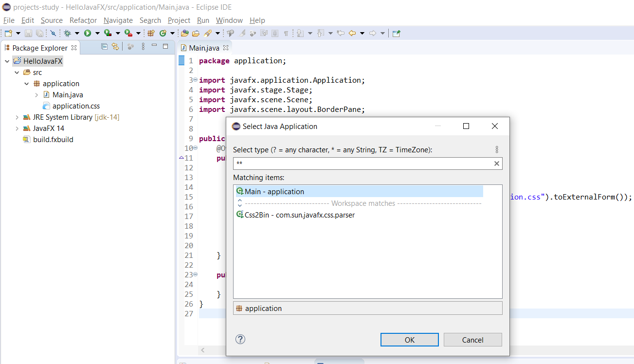Screen dimensions: 634x364
Task: Open the dialog view menu dots
Action: (x=497, y=149)
